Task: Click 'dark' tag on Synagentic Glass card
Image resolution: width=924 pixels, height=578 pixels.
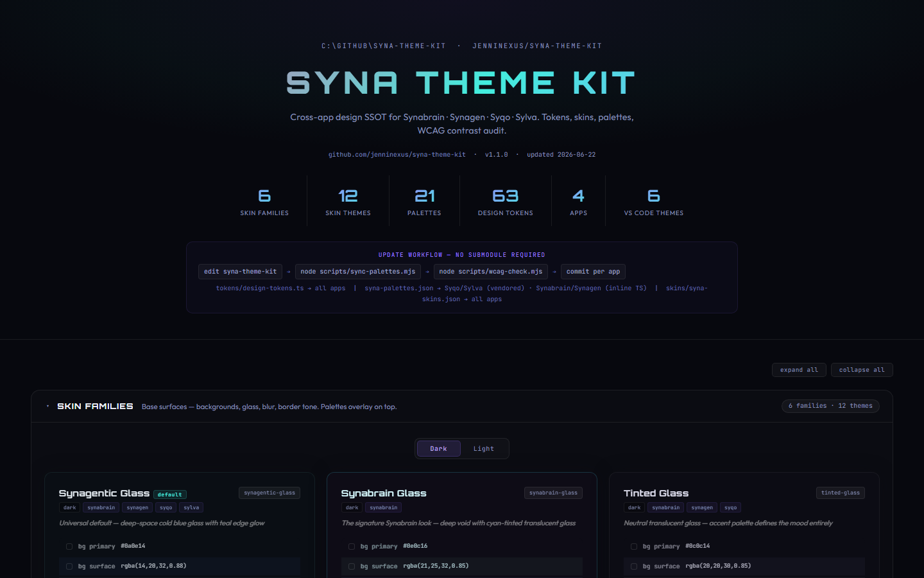Action: coord(70,507)
